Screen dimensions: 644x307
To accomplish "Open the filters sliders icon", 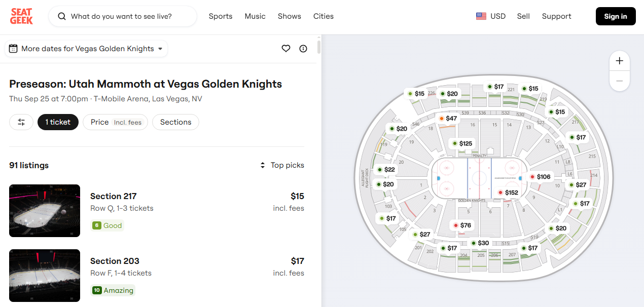I will click(21, 122).
